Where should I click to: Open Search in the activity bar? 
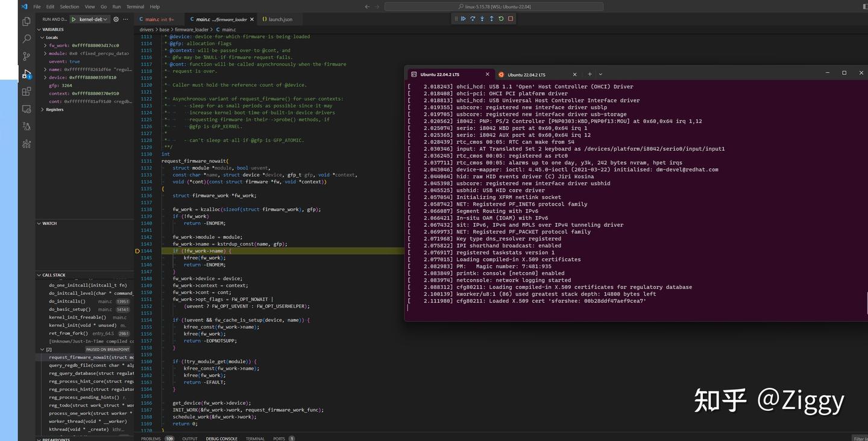[x=26, y=38]
